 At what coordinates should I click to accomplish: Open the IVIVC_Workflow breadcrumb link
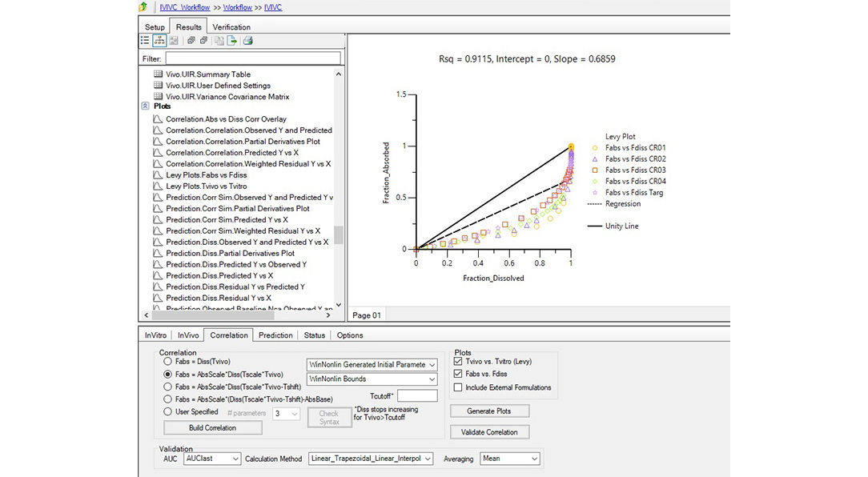(x=185, y=7)
